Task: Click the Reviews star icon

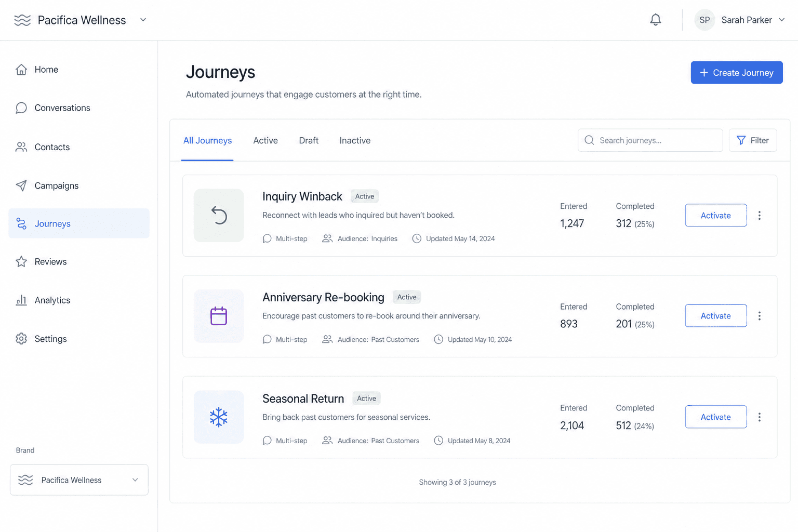Action: click(21, 261)
